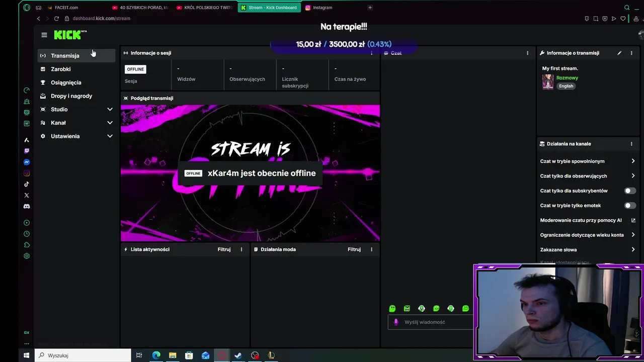Open Steam from the taskbar
644x362 pixels.
(238, 355)
